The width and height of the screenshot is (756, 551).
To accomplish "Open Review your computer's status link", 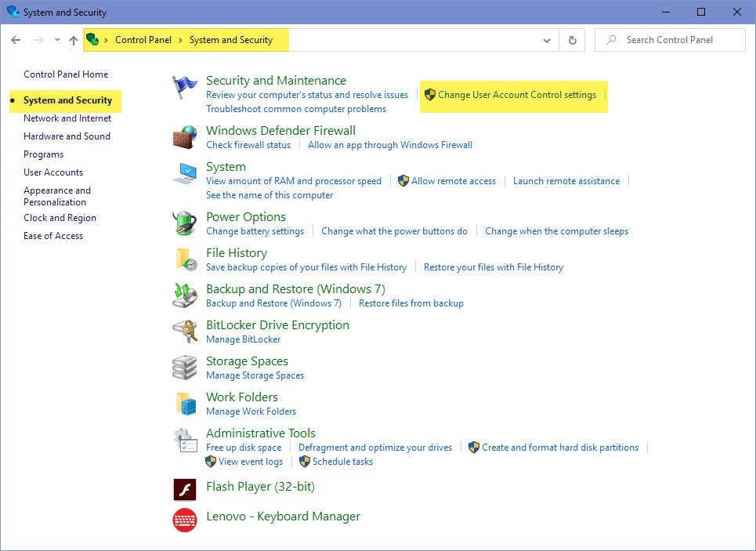I will click(x=307, y=95).
